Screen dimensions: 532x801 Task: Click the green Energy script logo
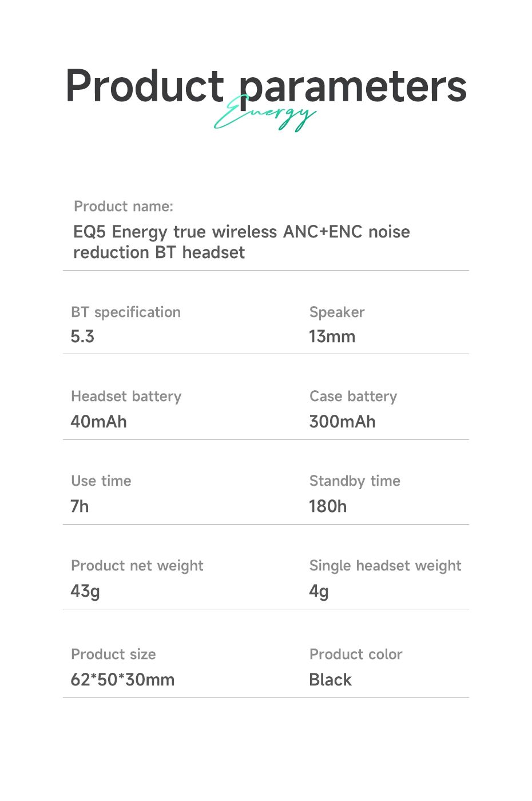(x=265, y=116)
